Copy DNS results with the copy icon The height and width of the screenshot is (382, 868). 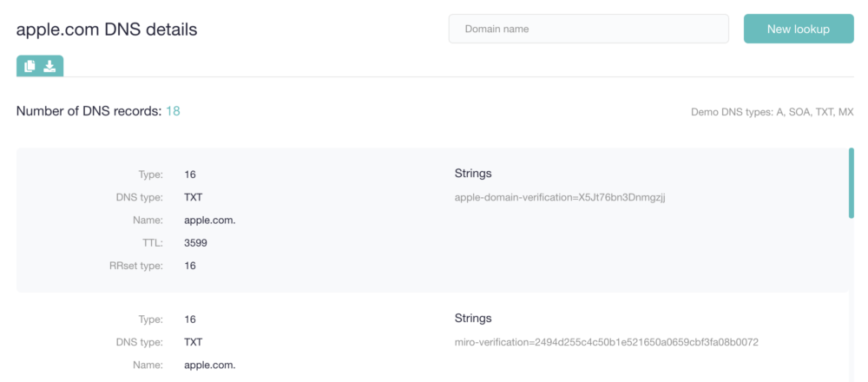click(x=30, y=67)
